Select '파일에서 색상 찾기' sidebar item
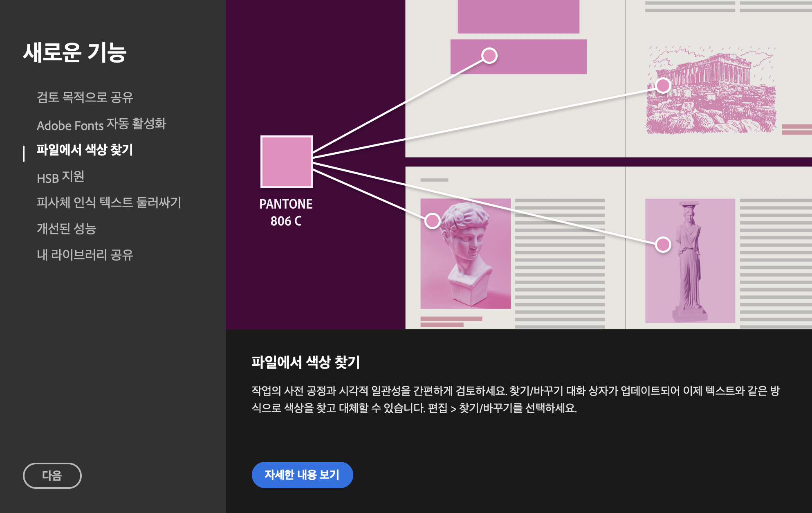Image resolution: width=812 pixels, height=513 pixels. tap(85, 150)
